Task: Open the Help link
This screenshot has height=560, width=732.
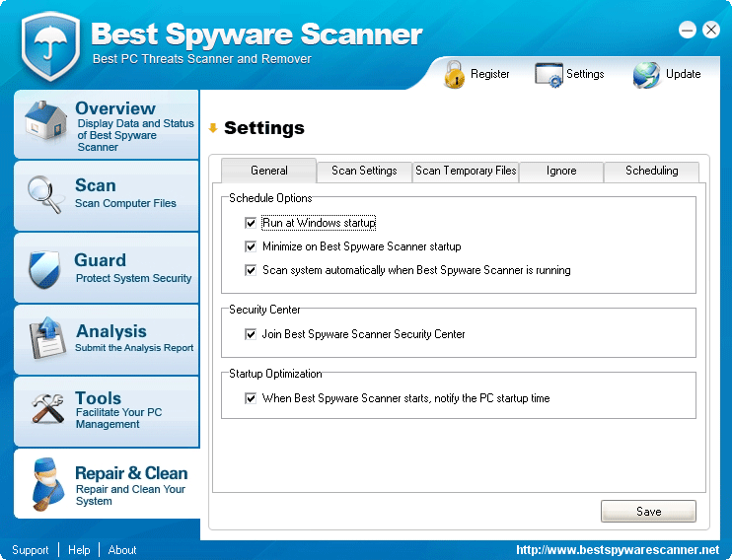Action: 79,550
